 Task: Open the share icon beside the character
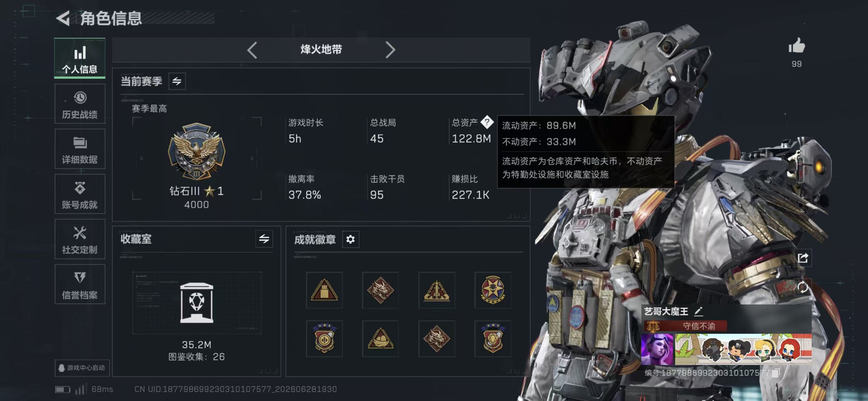click(803, 258)
